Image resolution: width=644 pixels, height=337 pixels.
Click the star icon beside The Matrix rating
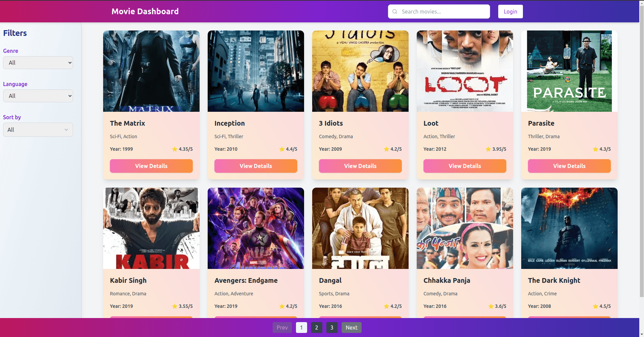175,149
